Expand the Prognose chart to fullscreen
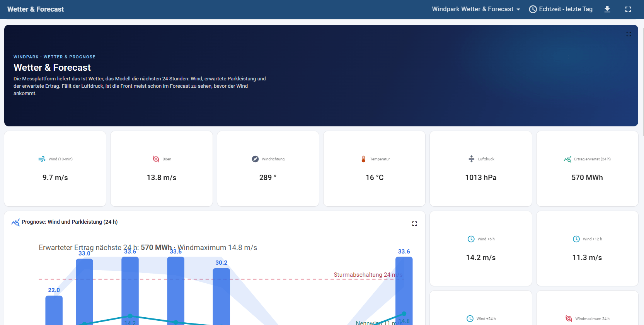Viewport: 644px width, 325px height. pos(414,224)
